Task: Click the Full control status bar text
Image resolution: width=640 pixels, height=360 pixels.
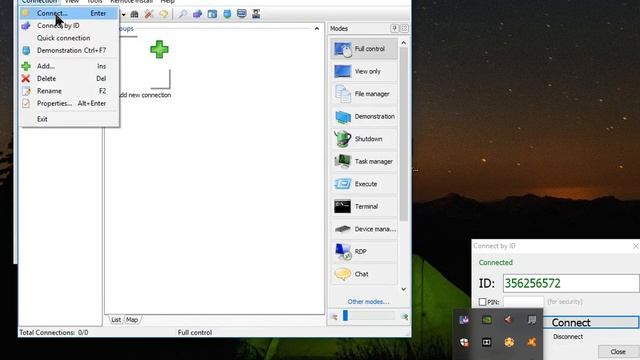Action: 195,333
